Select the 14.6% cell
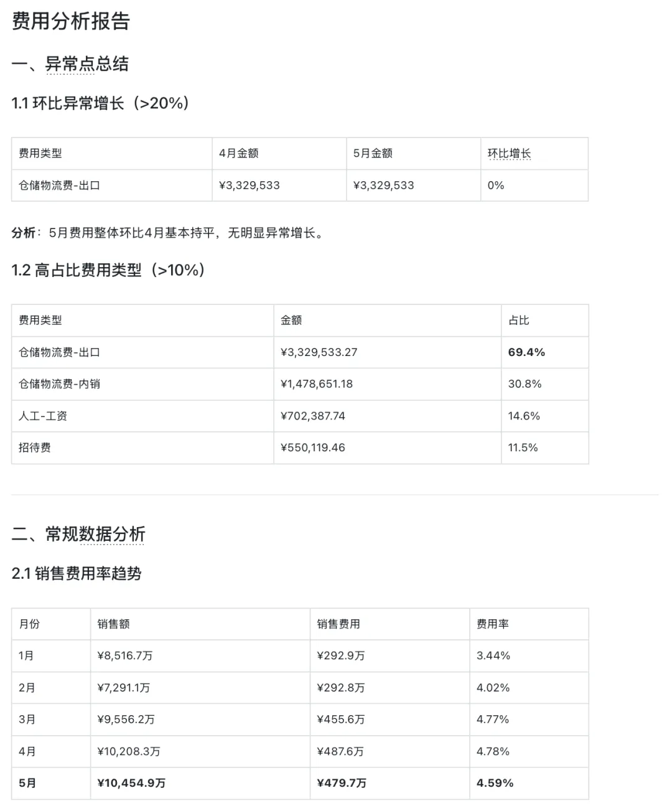Viewport: 672px width, 811px height. tap(524, 416)
